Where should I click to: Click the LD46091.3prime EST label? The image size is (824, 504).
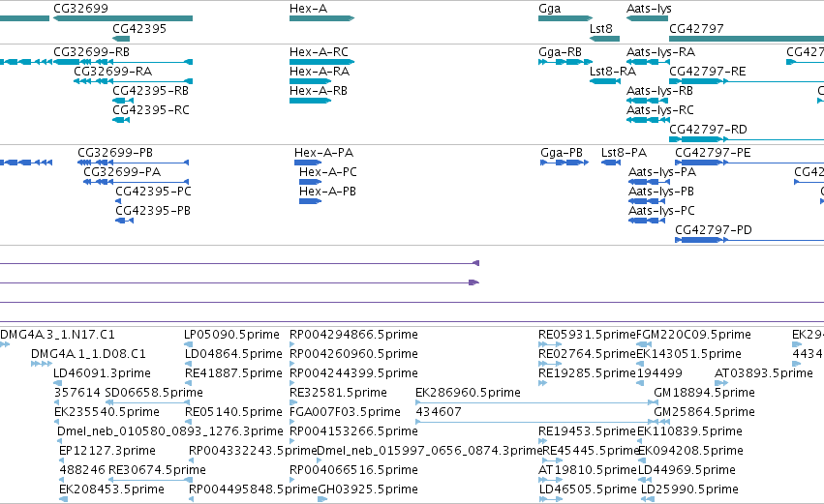[102, 373]
